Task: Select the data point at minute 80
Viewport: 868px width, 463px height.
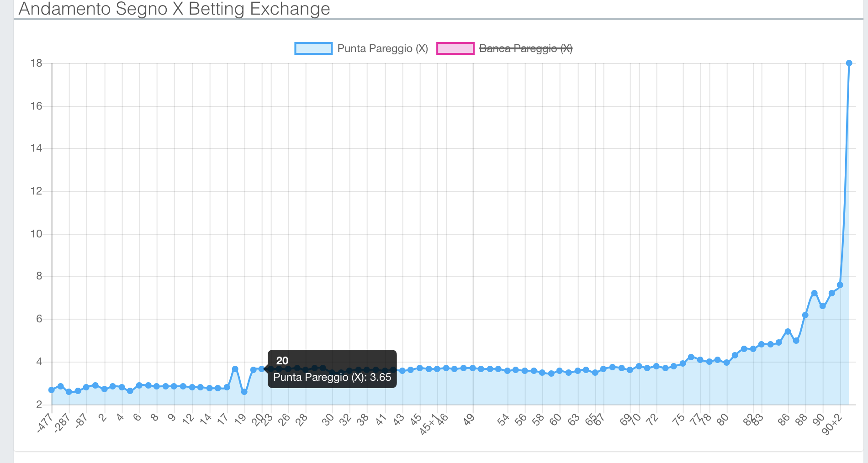Action: pos(726,363)
